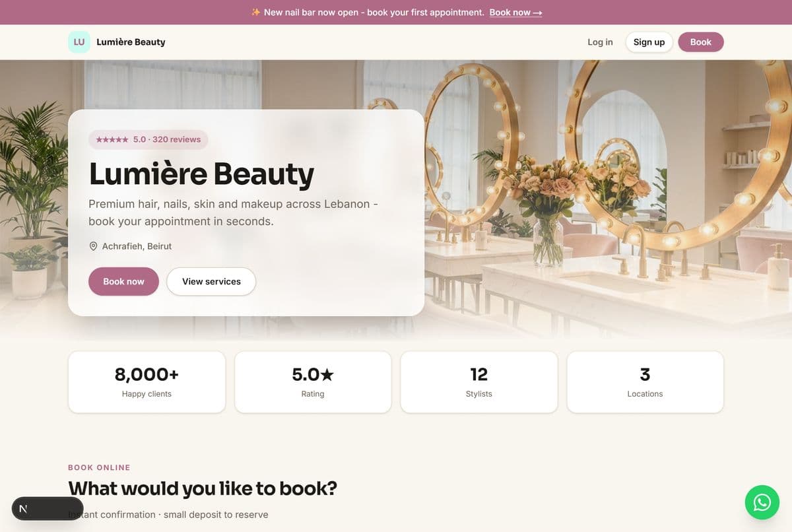Image resolution: width=792 pixels, height=532 pixels.
Task: Click the Sign up button
Action: coord(649,42)
